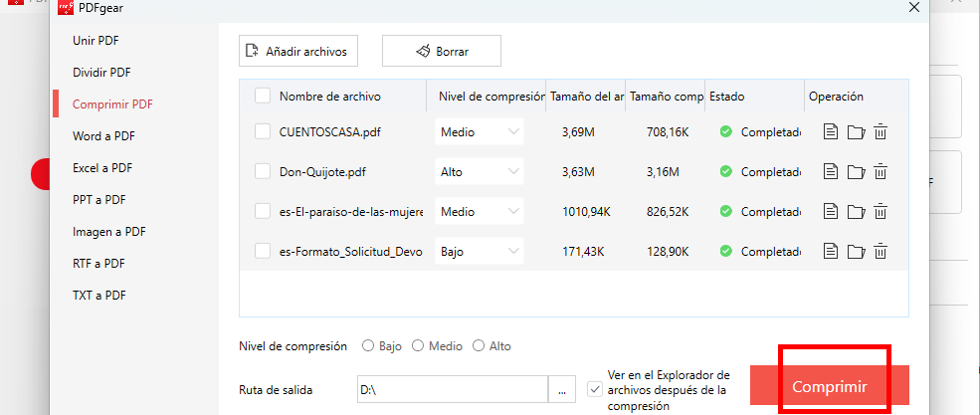This screenshot has height=415, width=980.
Task: Uncheck view in Explorer after compression
Action: 595,390
